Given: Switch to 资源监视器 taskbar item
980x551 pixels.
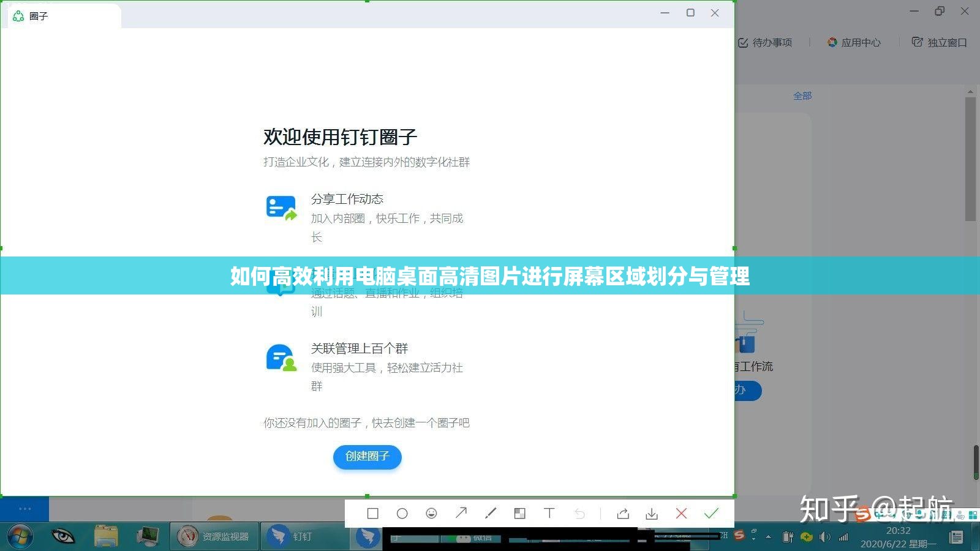Looking at the screenshot, I should (x=214, y=536).
